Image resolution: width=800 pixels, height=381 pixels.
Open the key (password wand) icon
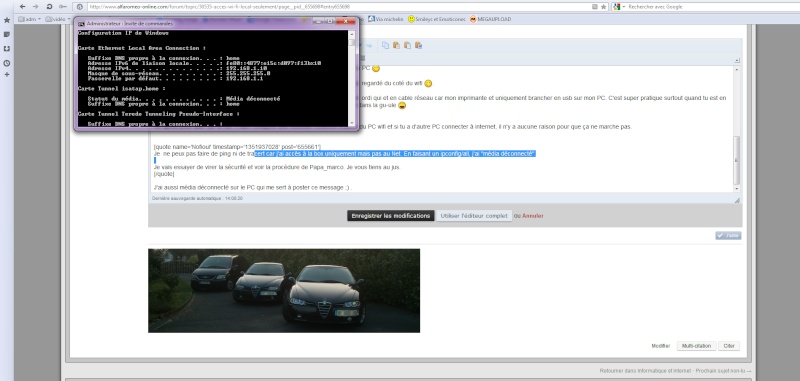pos(63,7)
